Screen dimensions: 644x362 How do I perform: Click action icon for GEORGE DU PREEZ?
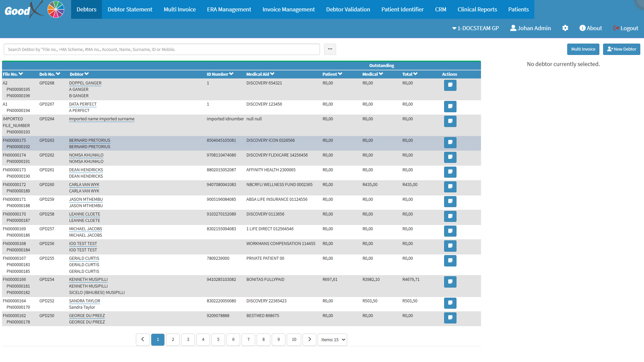pos(450,318)
